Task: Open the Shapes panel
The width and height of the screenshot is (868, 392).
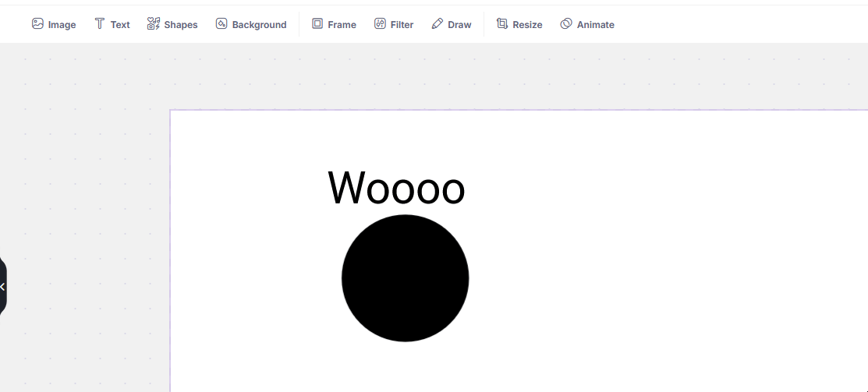Action: (172, 24)
